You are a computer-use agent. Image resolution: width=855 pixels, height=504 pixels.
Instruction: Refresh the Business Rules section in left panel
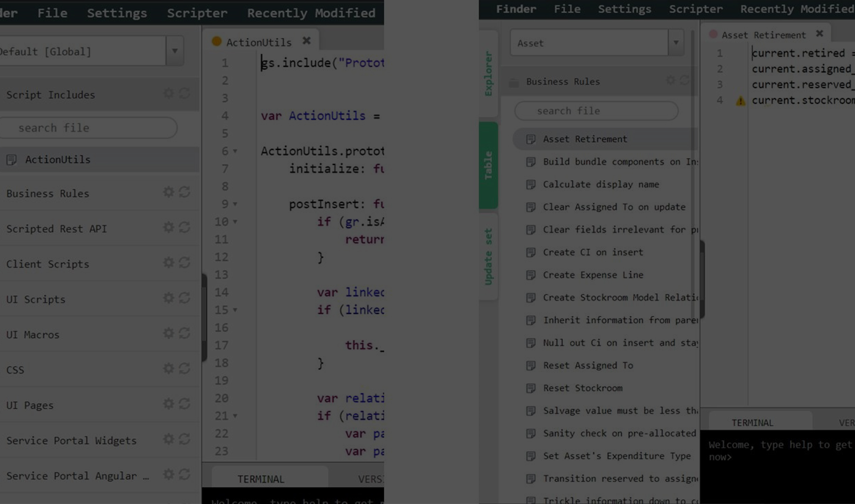185,192
